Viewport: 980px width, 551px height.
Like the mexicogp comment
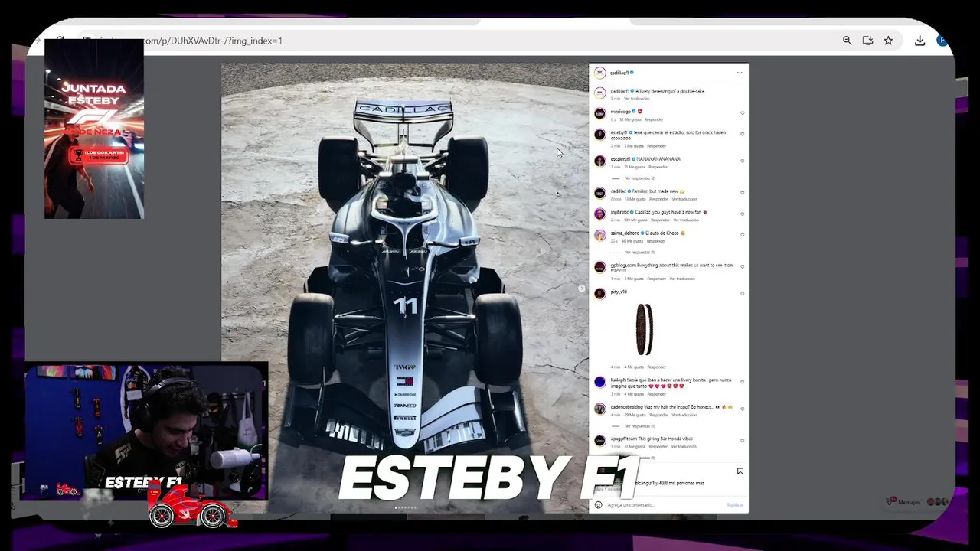[742, 113]
